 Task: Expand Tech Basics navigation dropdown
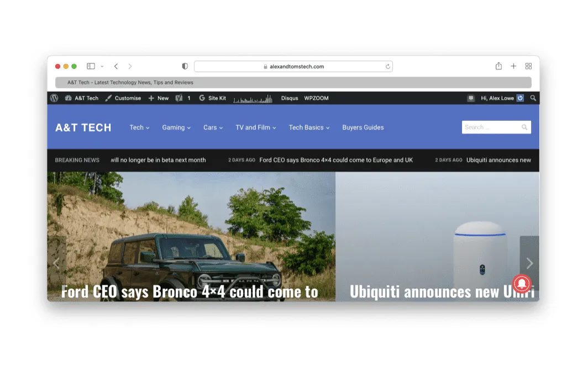(x=309, y=127)
